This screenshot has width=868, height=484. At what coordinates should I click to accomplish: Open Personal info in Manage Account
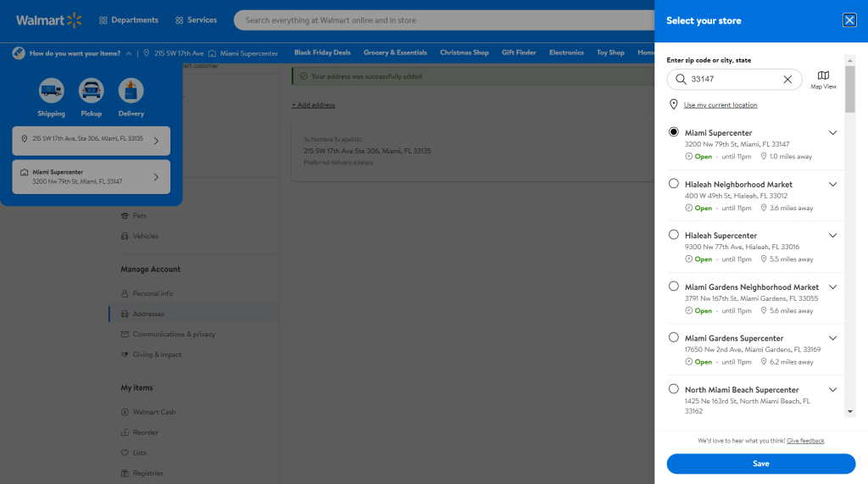[153, 293]
